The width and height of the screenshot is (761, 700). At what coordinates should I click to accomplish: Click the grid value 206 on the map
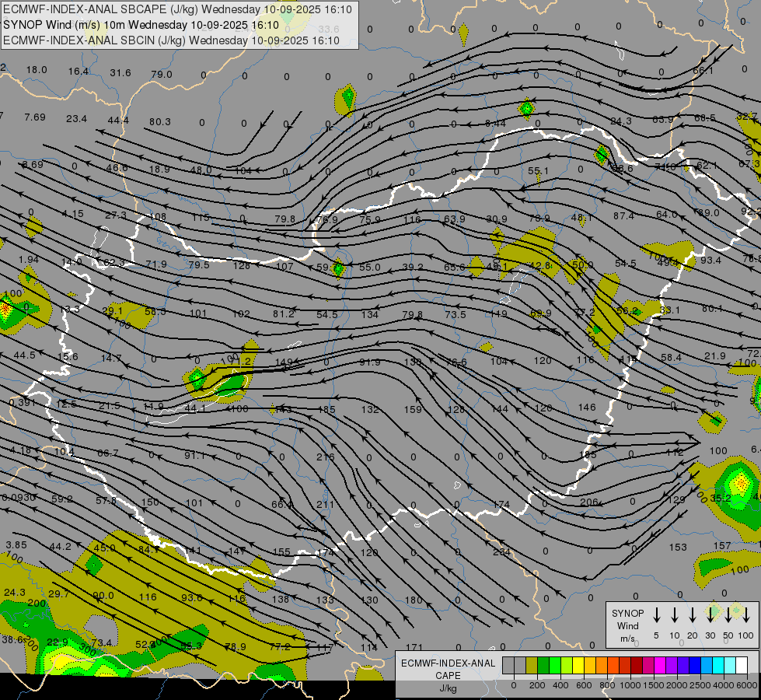pos(588,502)
